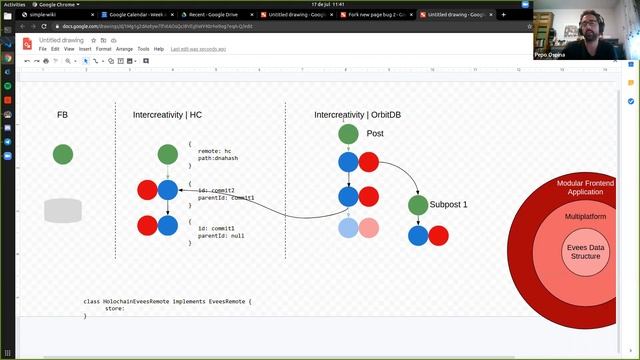Open the Google Drawings home logo
This screenshot has height=360, width=640.
(x=27, y=43)
